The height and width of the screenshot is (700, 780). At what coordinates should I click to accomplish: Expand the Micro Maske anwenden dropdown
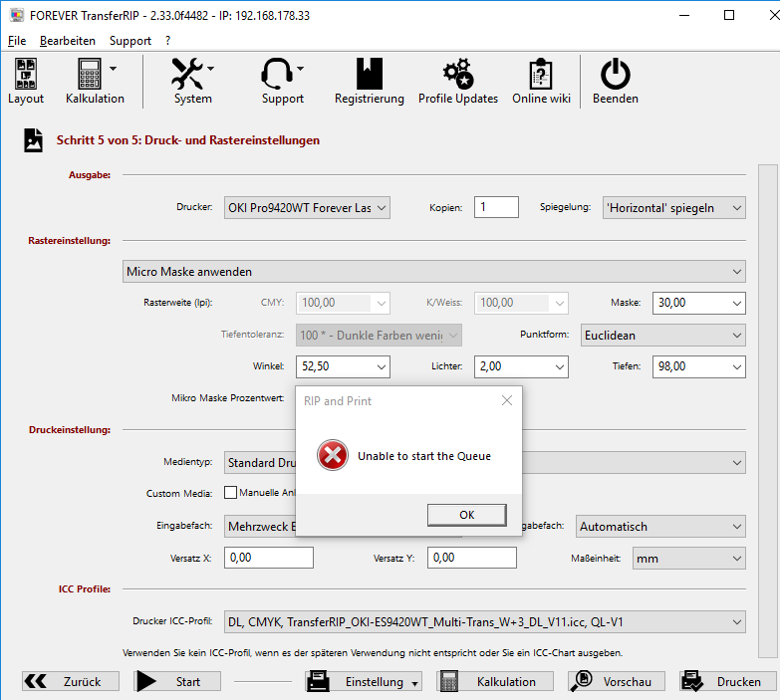click(433, 272)
